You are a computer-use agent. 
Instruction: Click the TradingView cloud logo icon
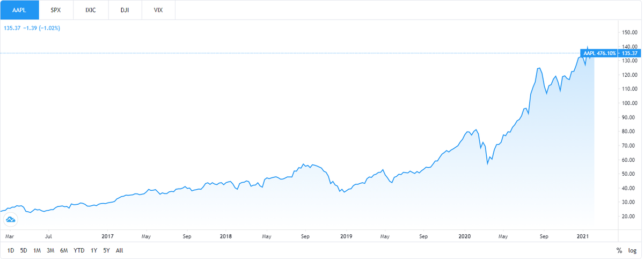pos(10,219)
